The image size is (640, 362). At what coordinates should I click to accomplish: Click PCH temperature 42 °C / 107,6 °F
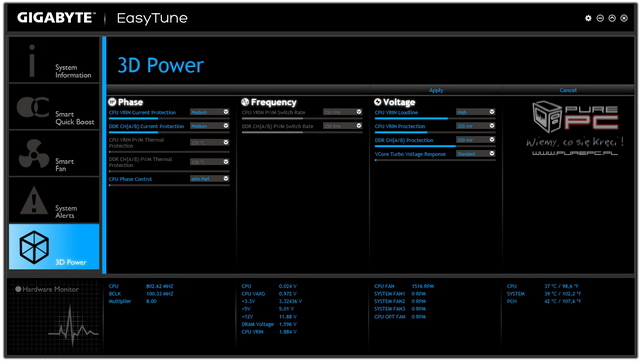[563, 302]
